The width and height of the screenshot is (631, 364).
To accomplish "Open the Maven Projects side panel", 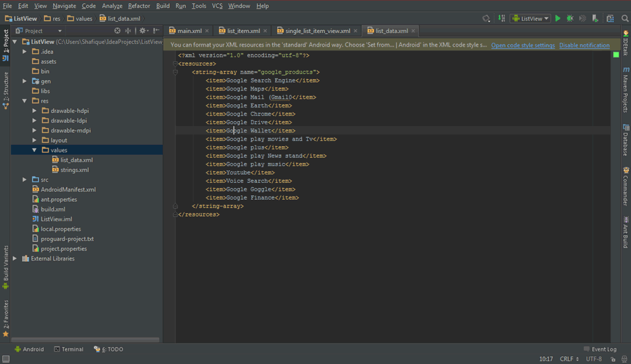I will click(626, 91).
